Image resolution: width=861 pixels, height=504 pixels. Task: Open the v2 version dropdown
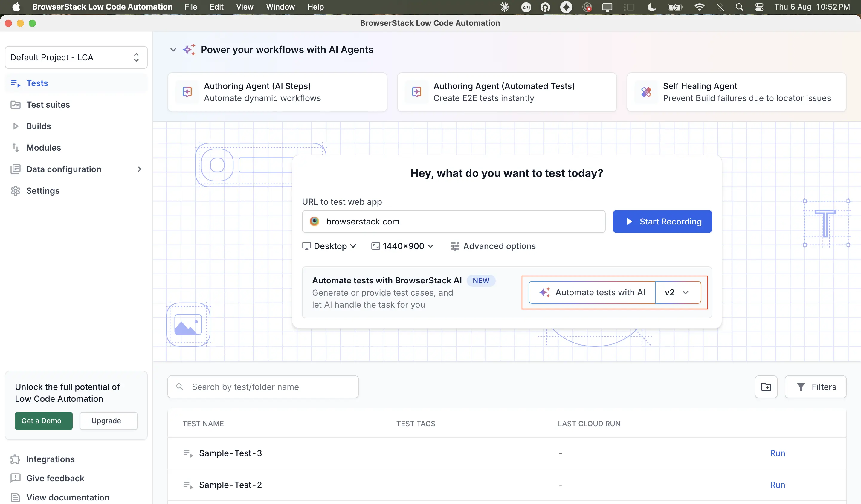point(678,292)
